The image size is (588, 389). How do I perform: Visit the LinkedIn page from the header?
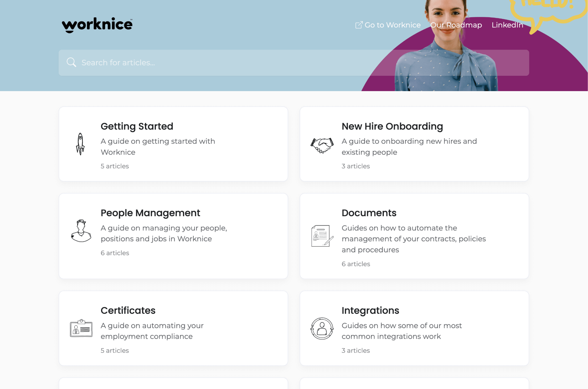(507, 25)
